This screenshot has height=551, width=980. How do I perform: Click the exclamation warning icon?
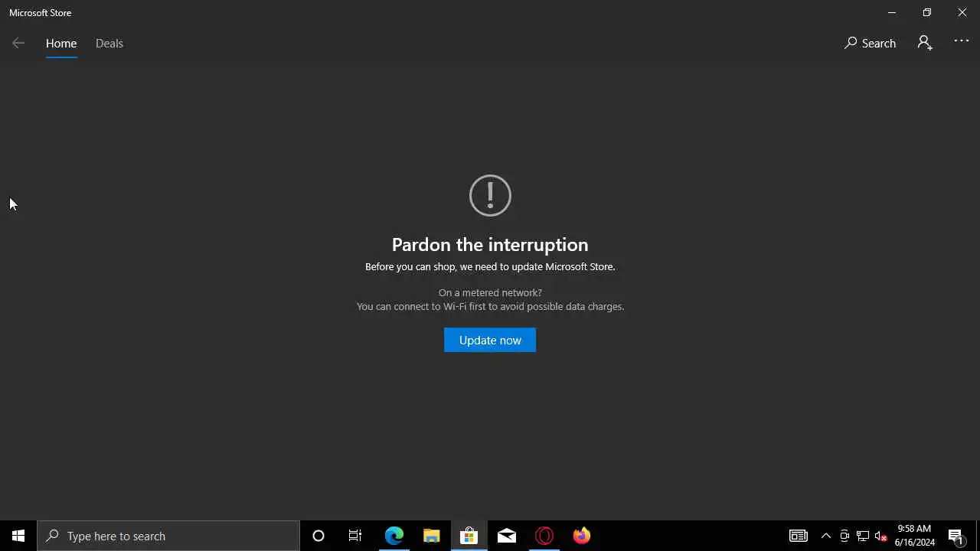point(490,195)
